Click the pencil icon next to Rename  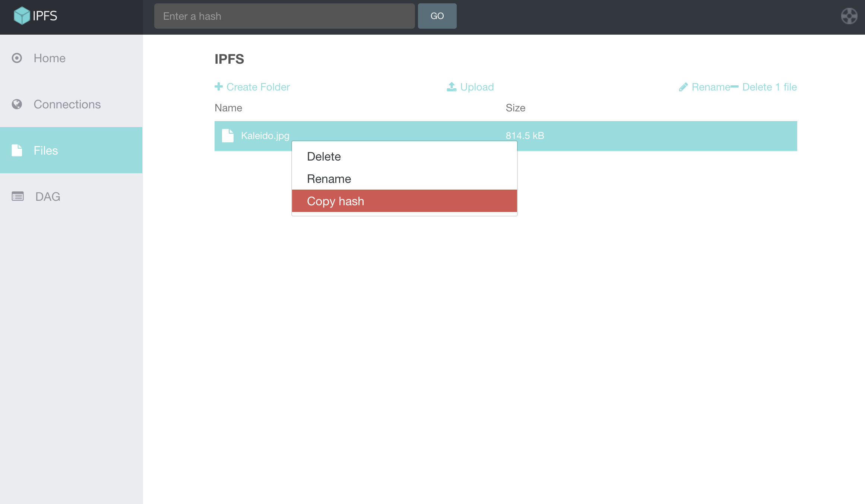coord(683,87)
